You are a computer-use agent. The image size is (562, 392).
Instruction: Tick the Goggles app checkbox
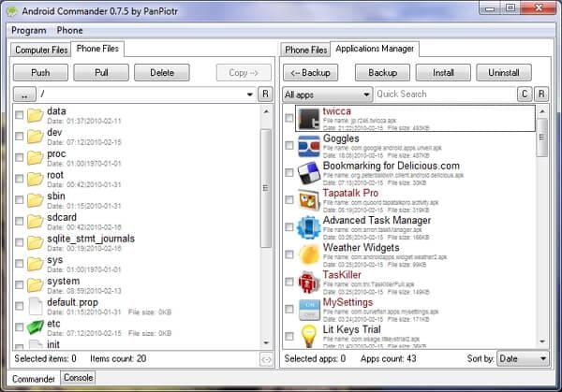click(288, 145)
